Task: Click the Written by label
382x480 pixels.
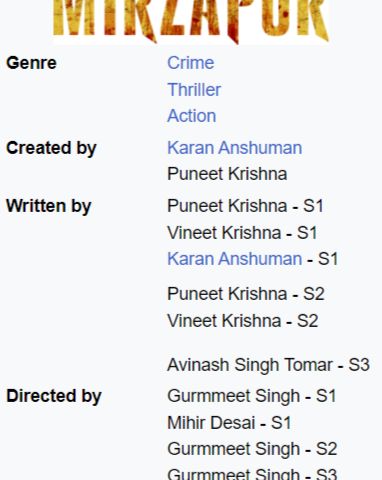Action: (x=49, y=206)
